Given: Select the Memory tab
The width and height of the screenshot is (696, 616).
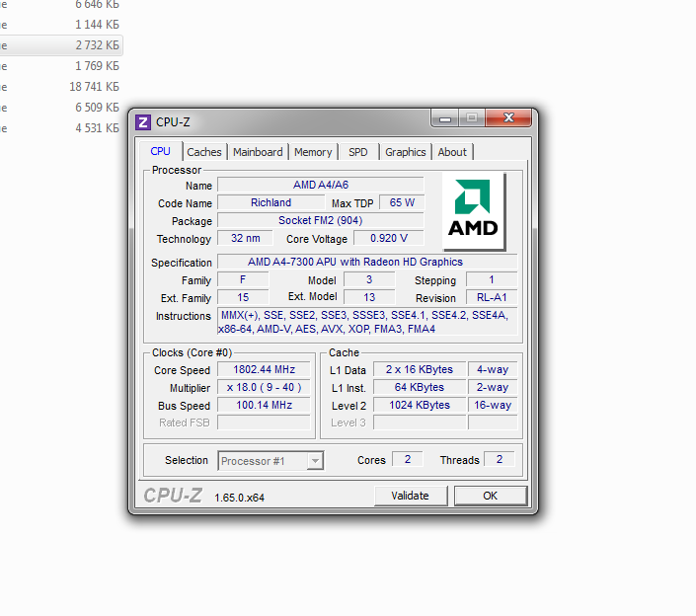Looking at the screenshot, I should click(x=313, y=152).
